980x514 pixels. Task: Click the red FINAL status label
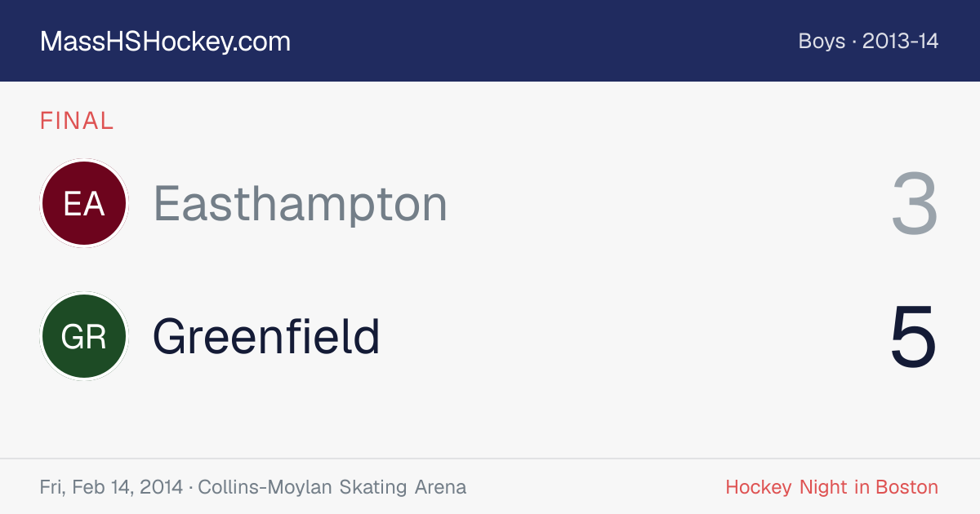(x=77, y=122)
